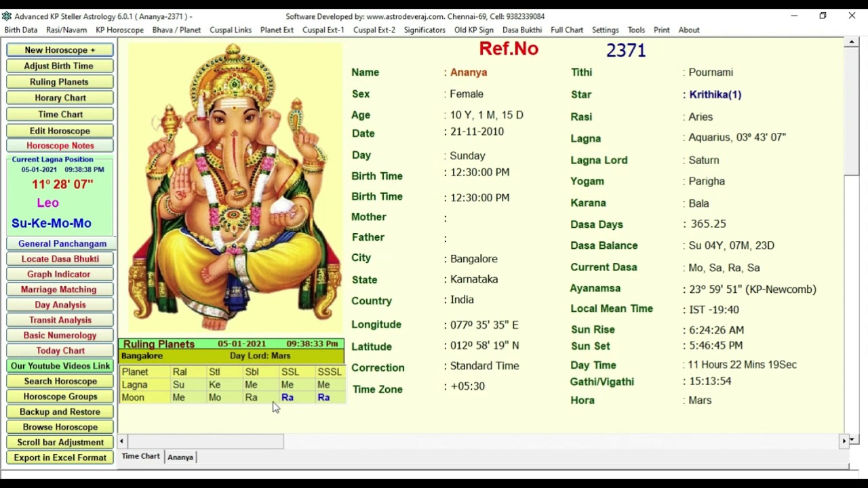Viewport: 868px width, 488px height.
Task: Click Export in Excel Format button
Action: pyautogui.click(x=60, y=457)
